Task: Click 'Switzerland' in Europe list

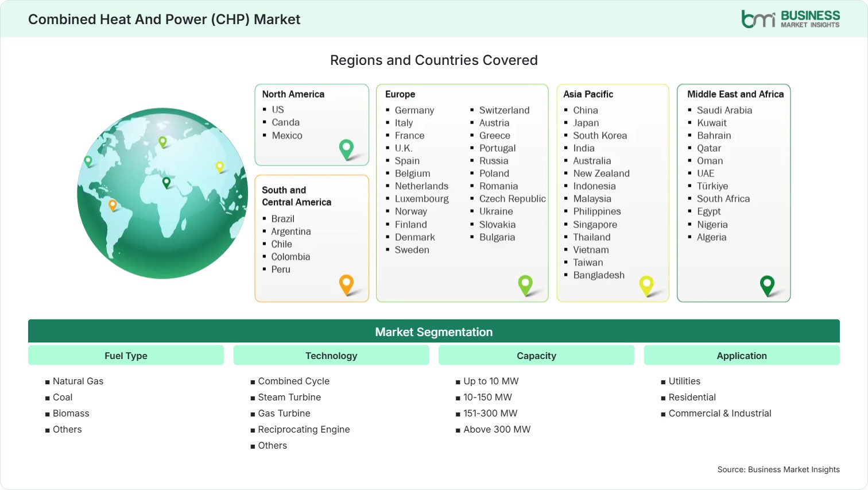Action: click(505, 110)
